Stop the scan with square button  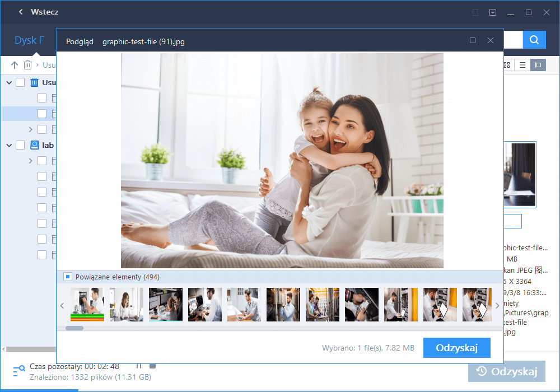pyautogui.click(x=152, y=366)
